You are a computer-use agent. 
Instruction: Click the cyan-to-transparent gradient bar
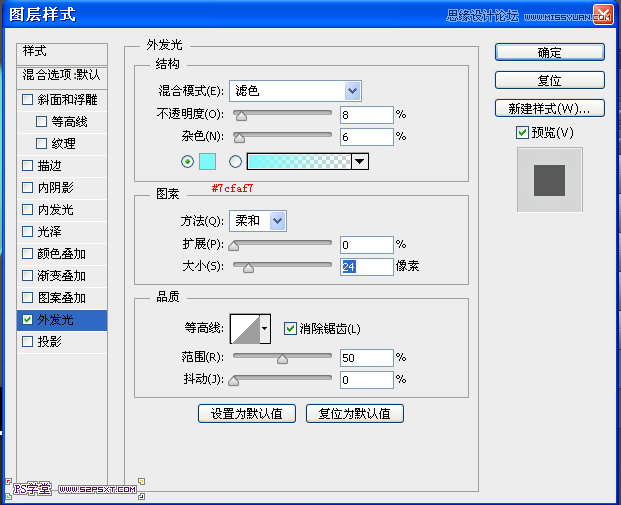[299, 162]
